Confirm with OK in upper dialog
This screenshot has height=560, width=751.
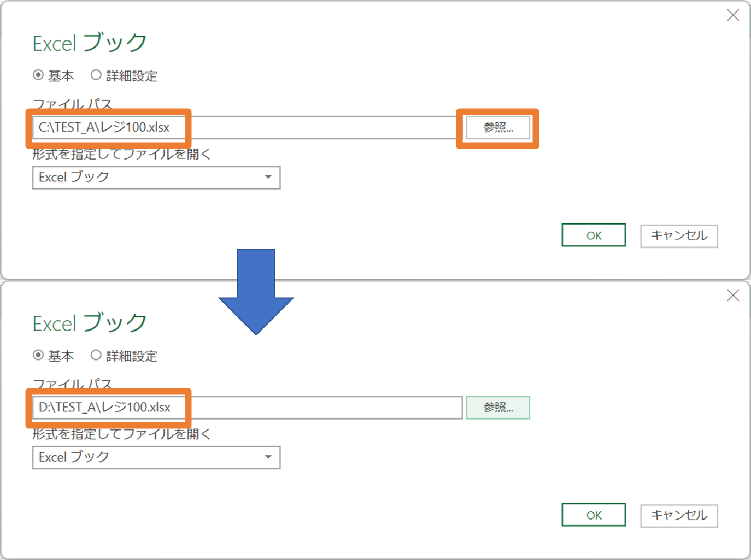point(594,235)
